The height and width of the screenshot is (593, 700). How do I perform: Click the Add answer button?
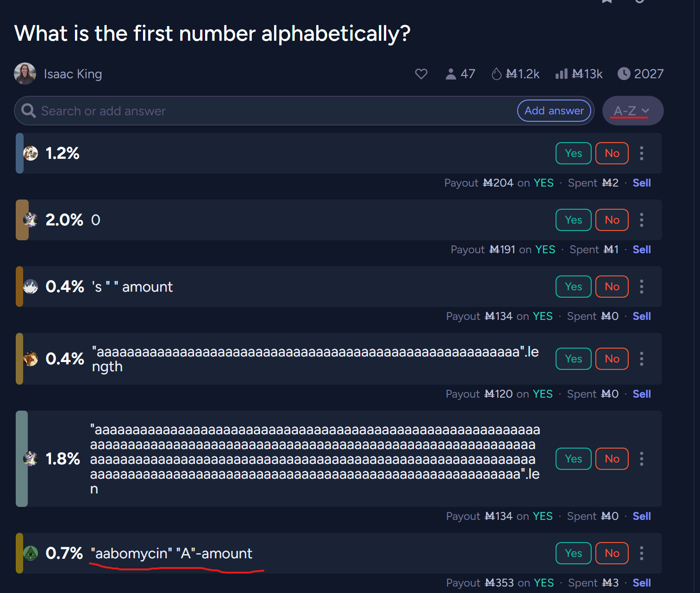click(x=554, y=111)
